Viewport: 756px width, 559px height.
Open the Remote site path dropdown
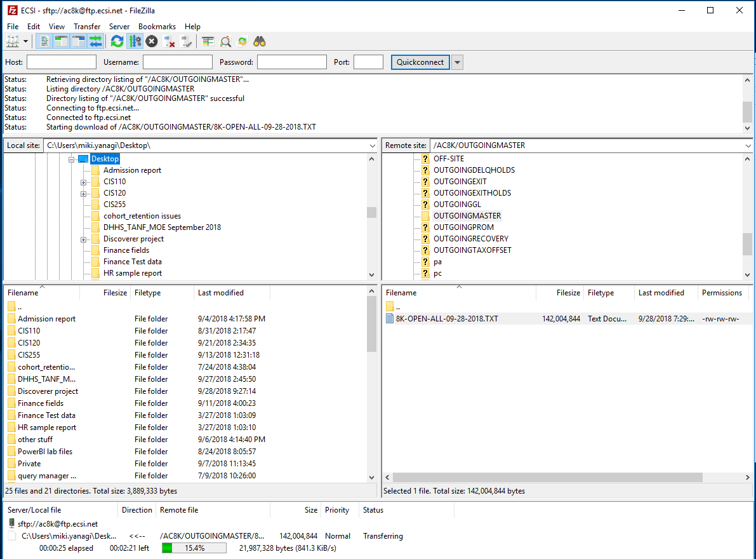(x=748, y=145)
